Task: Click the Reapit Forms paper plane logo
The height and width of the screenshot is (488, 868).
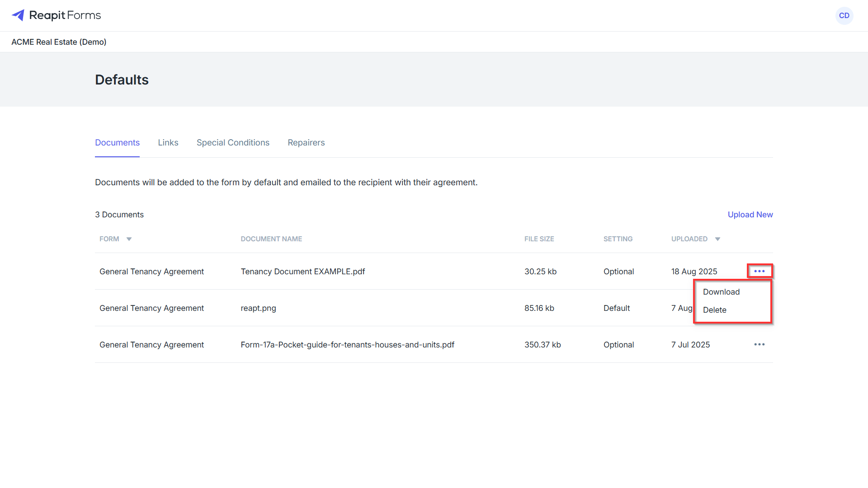Action: [18, 15]
